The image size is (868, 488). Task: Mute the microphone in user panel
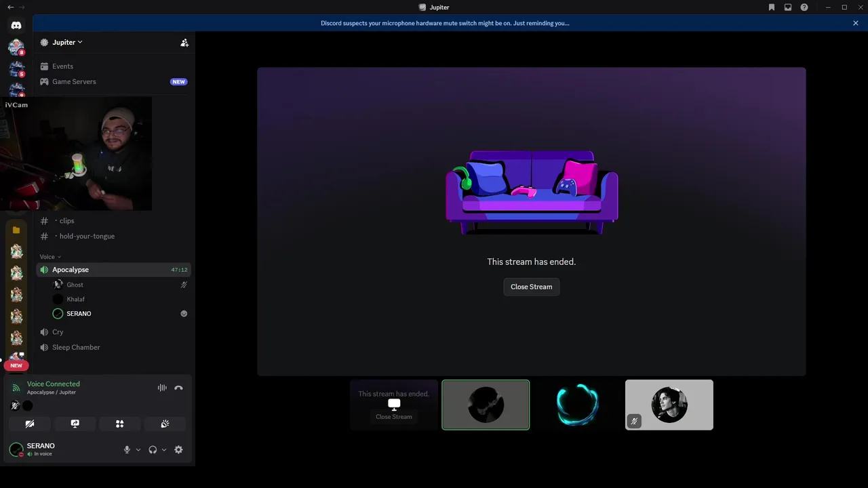(127, 449)
